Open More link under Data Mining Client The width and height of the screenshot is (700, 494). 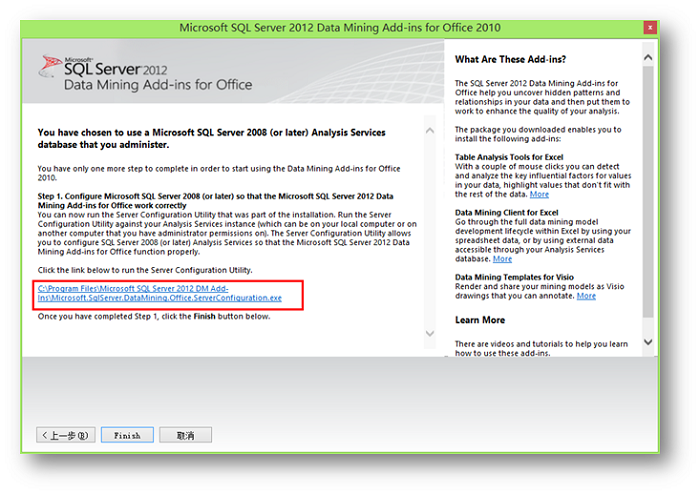(x=502, y=259)
